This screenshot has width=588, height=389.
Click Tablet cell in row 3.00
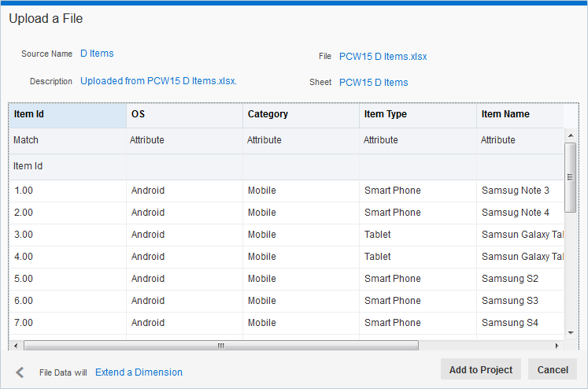(x=418, y=235)
